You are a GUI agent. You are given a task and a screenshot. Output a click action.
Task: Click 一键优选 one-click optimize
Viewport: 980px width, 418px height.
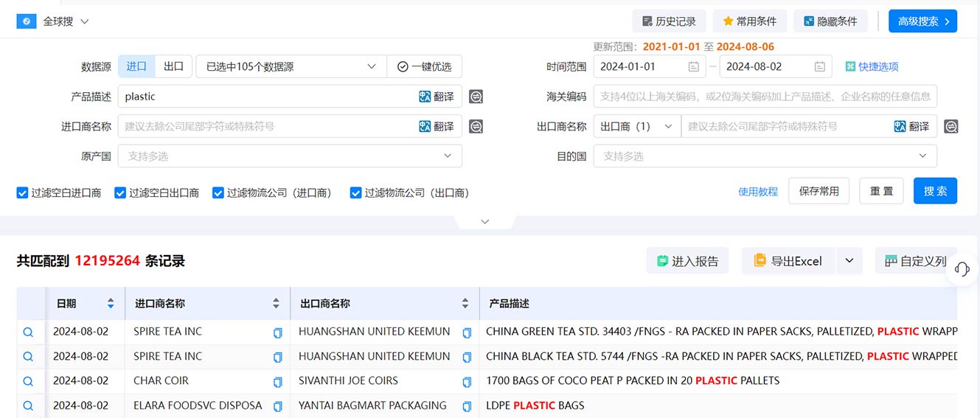pyautogui.click(x=424, y=66)
